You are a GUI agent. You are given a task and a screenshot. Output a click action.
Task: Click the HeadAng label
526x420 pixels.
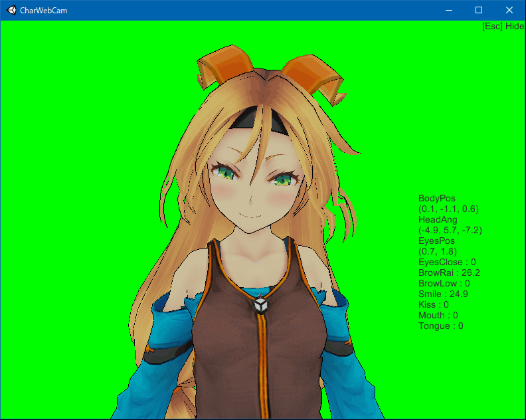pyautogui.click(x=438, y=219)
